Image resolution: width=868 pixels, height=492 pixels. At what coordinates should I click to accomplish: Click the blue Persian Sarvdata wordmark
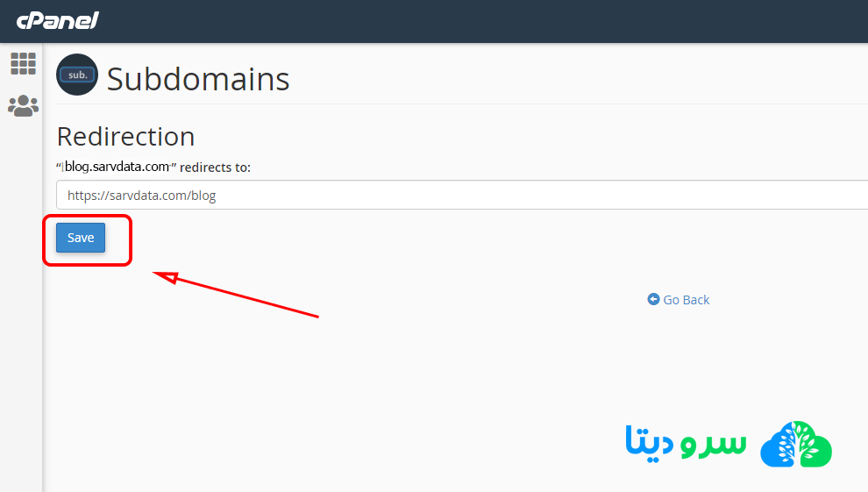(x=649, y=443)
